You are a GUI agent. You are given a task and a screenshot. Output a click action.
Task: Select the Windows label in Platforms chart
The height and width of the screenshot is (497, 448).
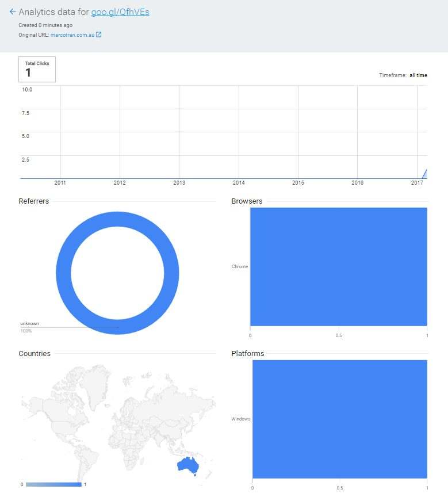(x=240, y=419)
